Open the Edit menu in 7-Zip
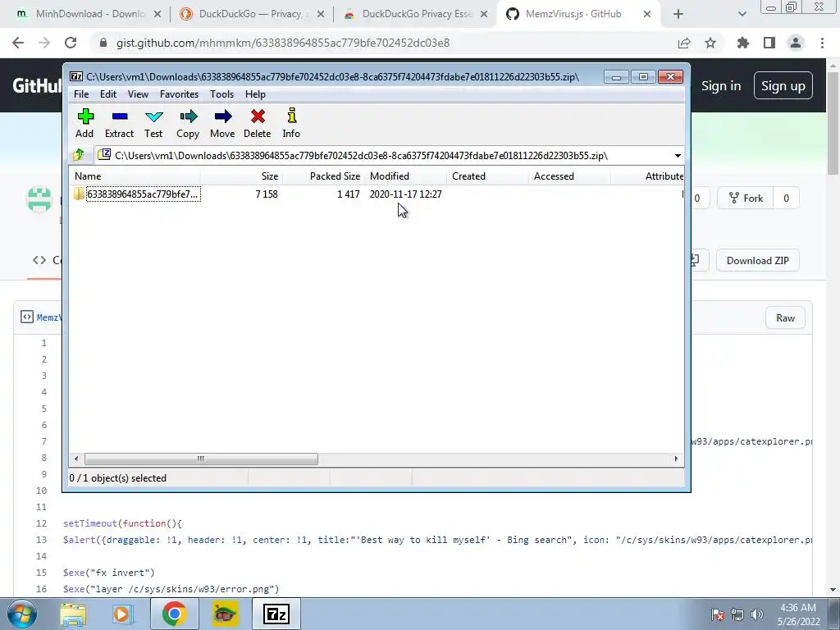The image size is (840, 630). [x=107, y=94]
